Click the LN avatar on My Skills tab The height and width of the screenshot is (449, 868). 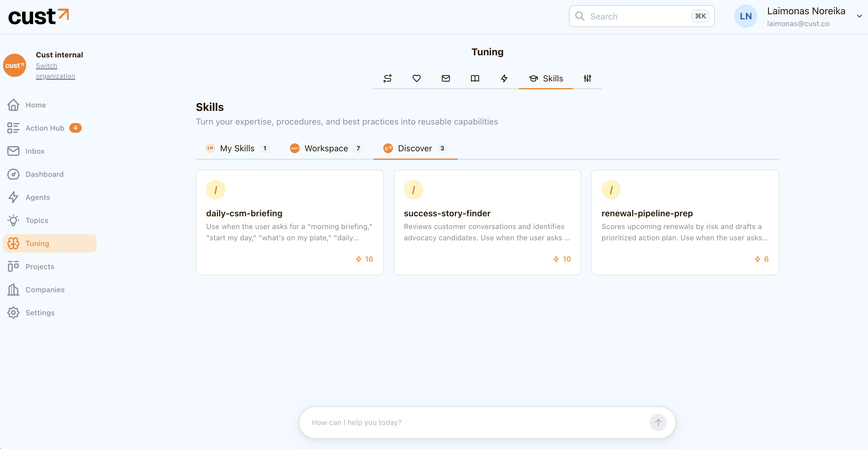pyautogui.click(x=210, y=148)
